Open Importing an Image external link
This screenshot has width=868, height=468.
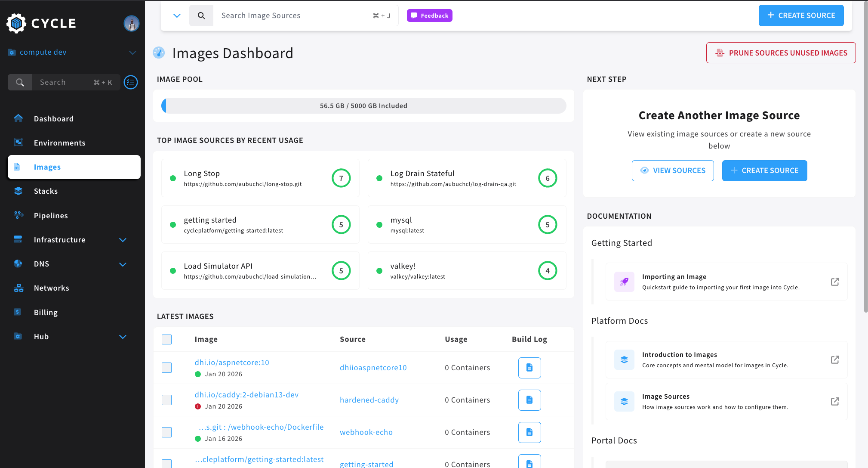[834, 282]
